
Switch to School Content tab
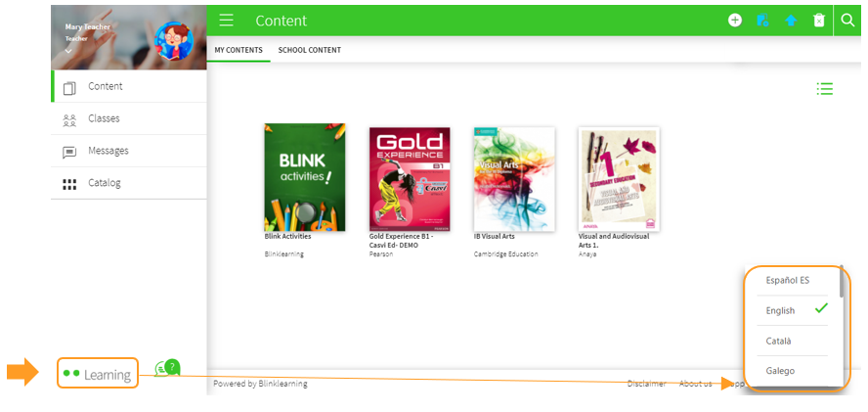tap(310, 50)
